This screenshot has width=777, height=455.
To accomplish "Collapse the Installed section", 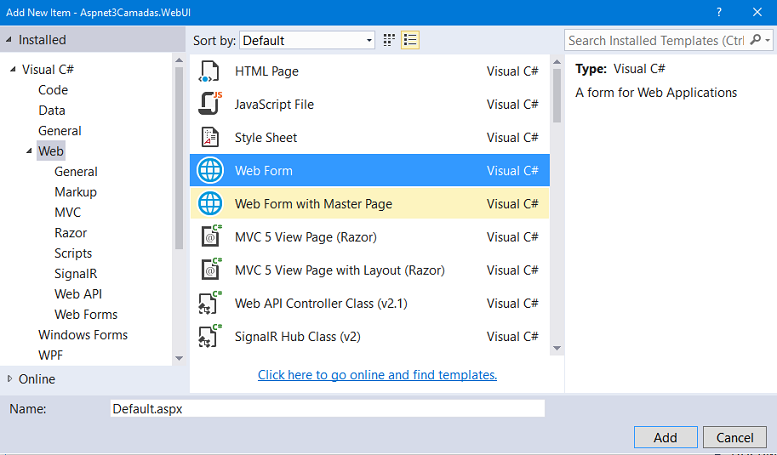I will click(x=8, y=40).
